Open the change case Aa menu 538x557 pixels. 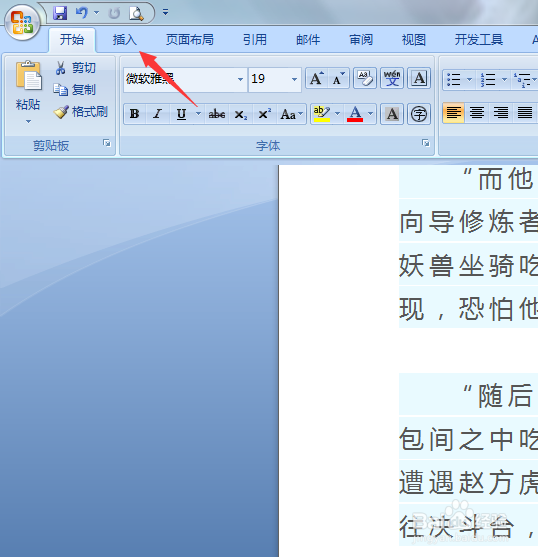pos(291,114)
